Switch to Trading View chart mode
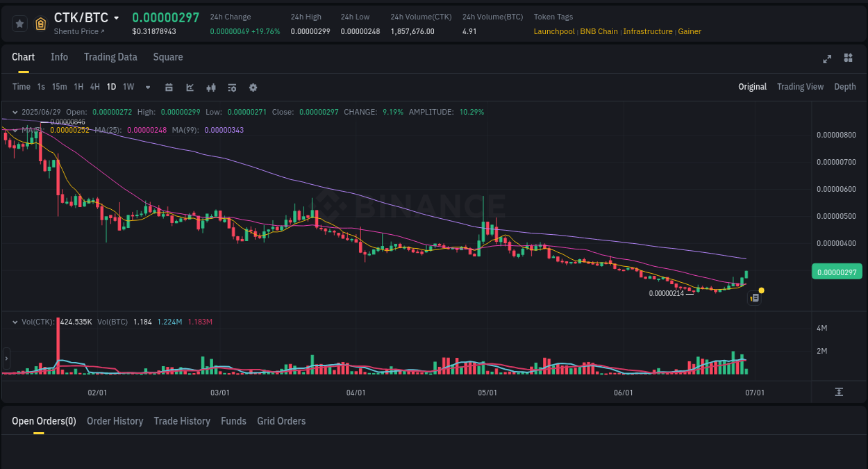Image resolution: width=868 pixels, height=469 pixels. click(x=800, y=87)
